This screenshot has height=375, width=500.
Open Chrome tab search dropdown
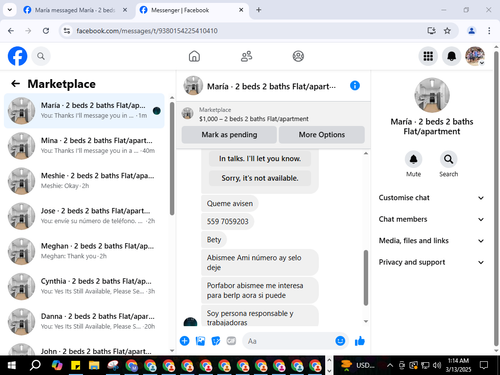(x=10, y=10)
